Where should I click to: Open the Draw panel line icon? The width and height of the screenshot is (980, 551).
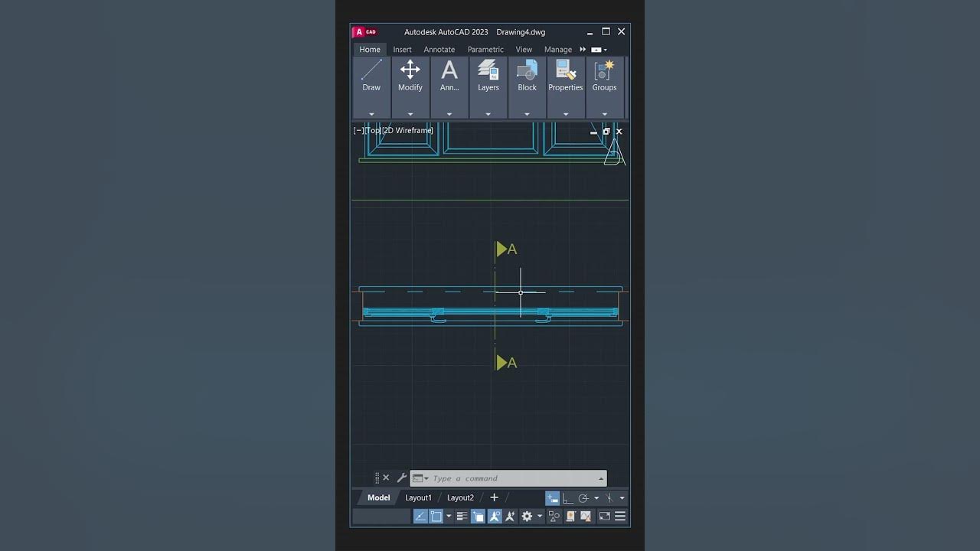371,70
